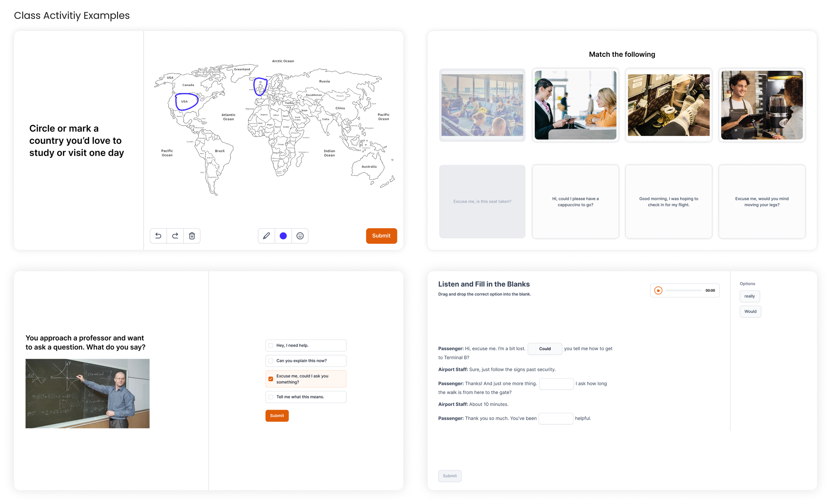The height and width of the screenshot is (504, 831).
Task: Click the 'really' option chip
Action: click(x=749, y=296)
